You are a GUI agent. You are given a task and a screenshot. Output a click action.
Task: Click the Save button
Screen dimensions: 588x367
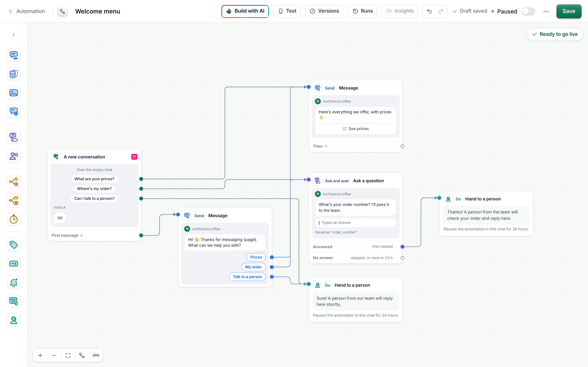pyautogui.click(x=569, y=11)
